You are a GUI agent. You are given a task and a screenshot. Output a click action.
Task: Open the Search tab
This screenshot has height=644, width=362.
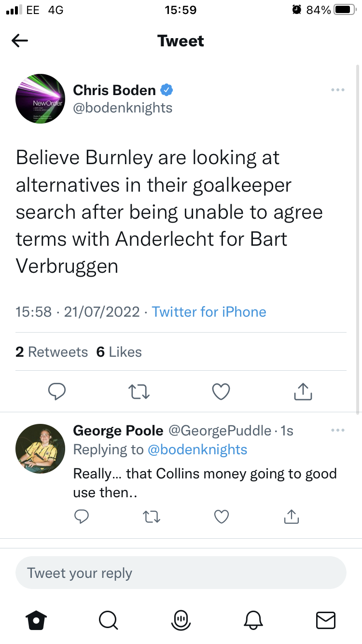pyautogui.click(x=108, y=620)
